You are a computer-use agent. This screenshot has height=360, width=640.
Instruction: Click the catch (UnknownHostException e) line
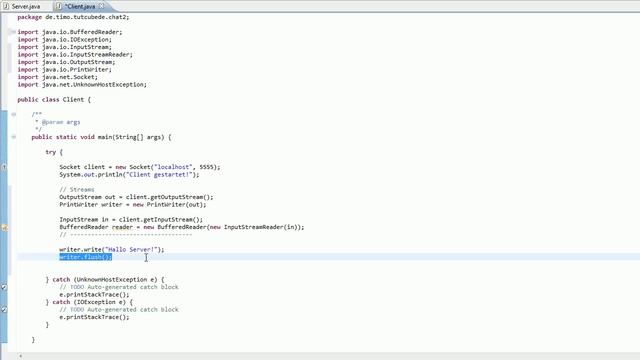tap(105, 280)
